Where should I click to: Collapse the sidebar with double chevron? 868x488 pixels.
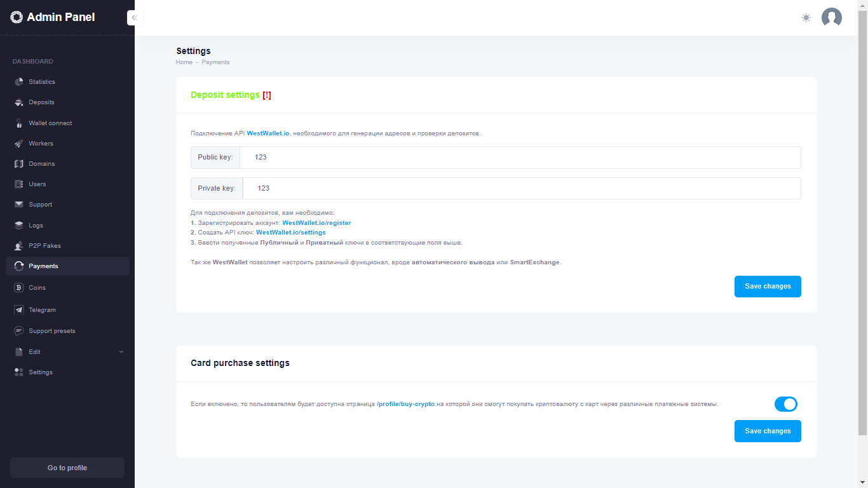point(134,18)
